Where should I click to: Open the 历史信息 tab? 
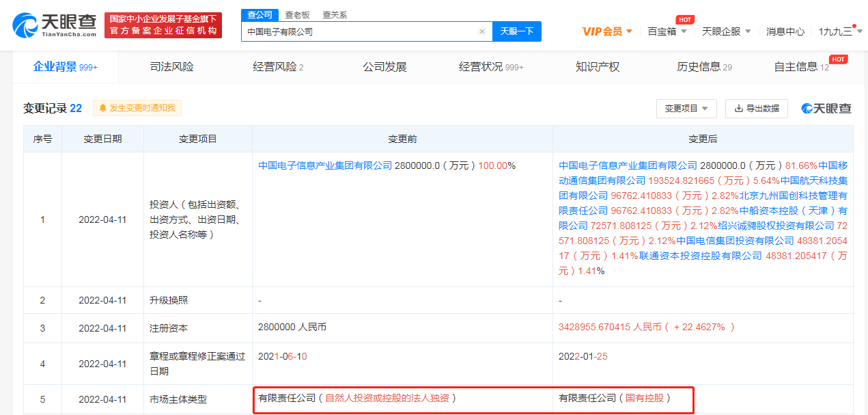[x=704, y=67]
